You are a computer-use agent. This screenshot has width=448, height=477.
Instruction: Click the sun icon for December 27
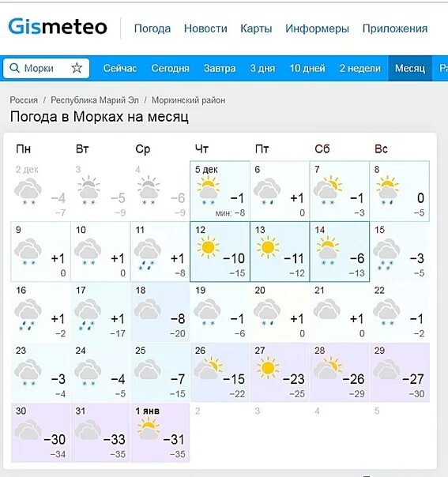(x=268, y=368)
